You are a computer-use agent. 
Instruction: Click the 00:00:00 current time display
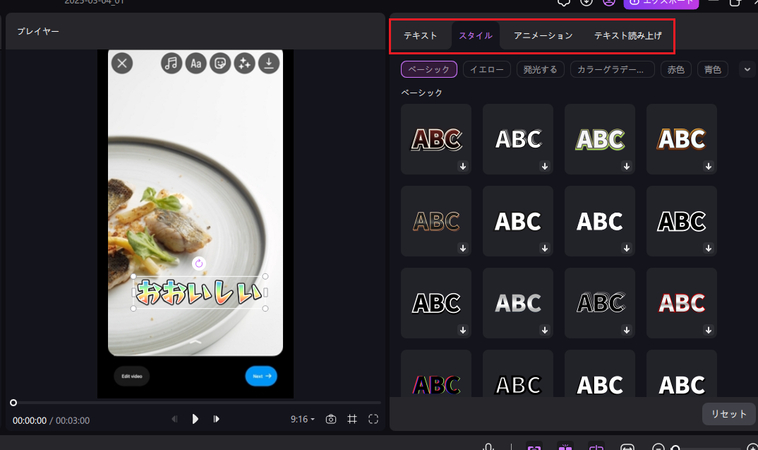pos(29,421)
